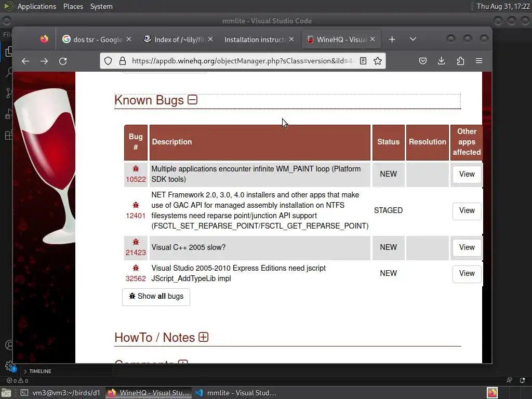Screen dimensions: 532x399
Task: Reload the WineHQ page
Action: click(63, 61)
